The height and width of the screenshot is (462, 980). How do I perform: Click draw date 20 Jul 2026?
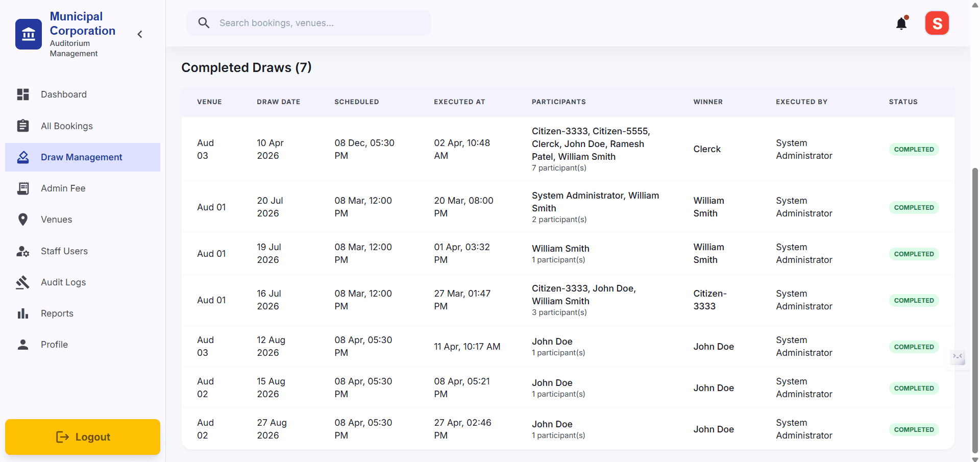point(270,207)
